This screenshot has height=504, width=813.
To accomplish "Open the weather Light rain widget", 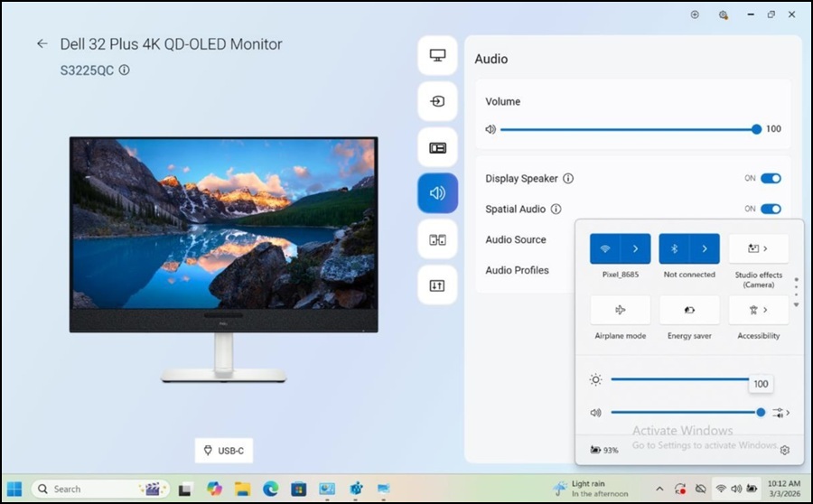I will coord(590,489).
